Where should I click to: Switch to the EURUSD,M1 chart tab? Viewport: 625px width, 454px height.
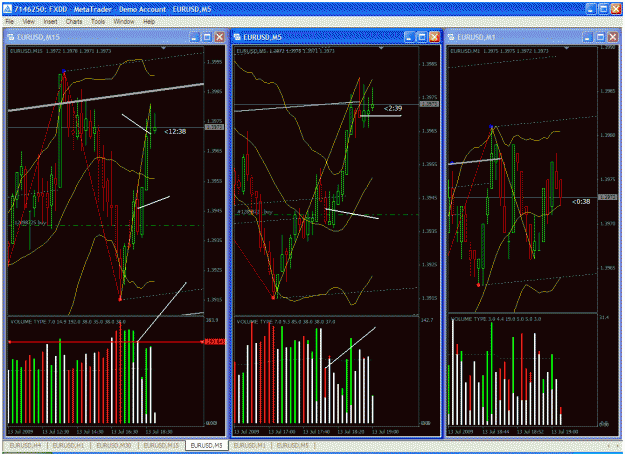click(249, 445)
